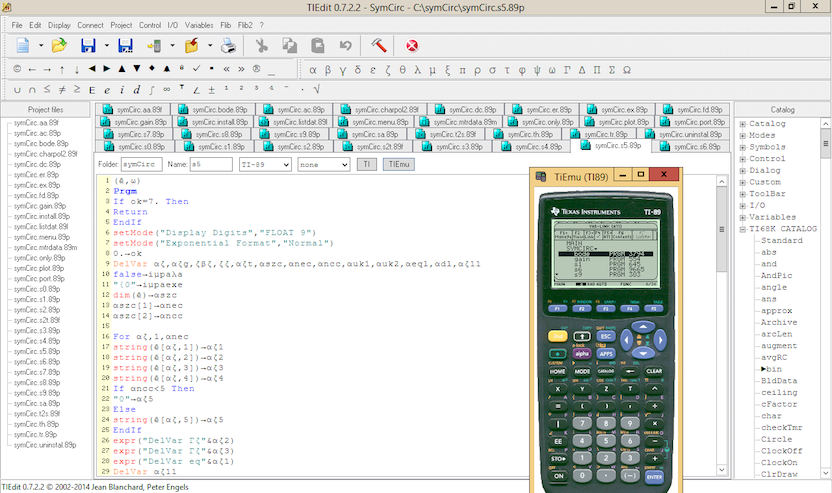The height and width of the screenshot is (493, 832).
Task: Select 'ClockOff' in catalog list
Action: click(x=782, y=451)
